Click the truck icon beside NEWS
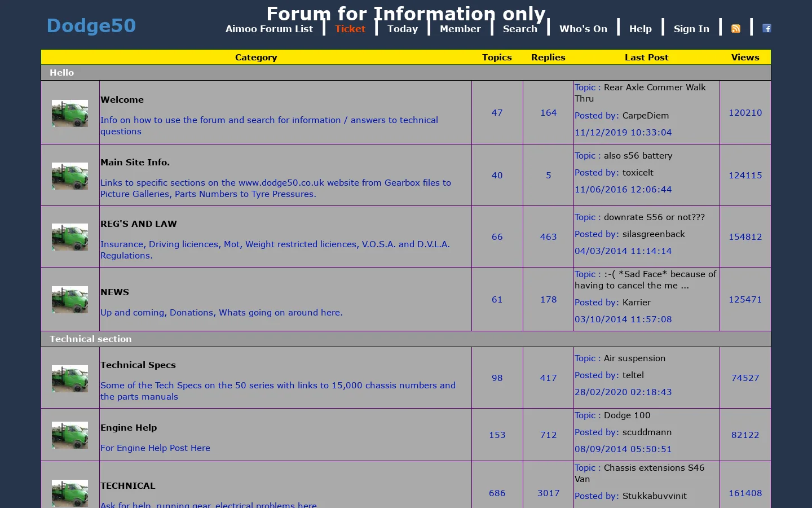This screenshot has width=812, height=508. (70, 300)
